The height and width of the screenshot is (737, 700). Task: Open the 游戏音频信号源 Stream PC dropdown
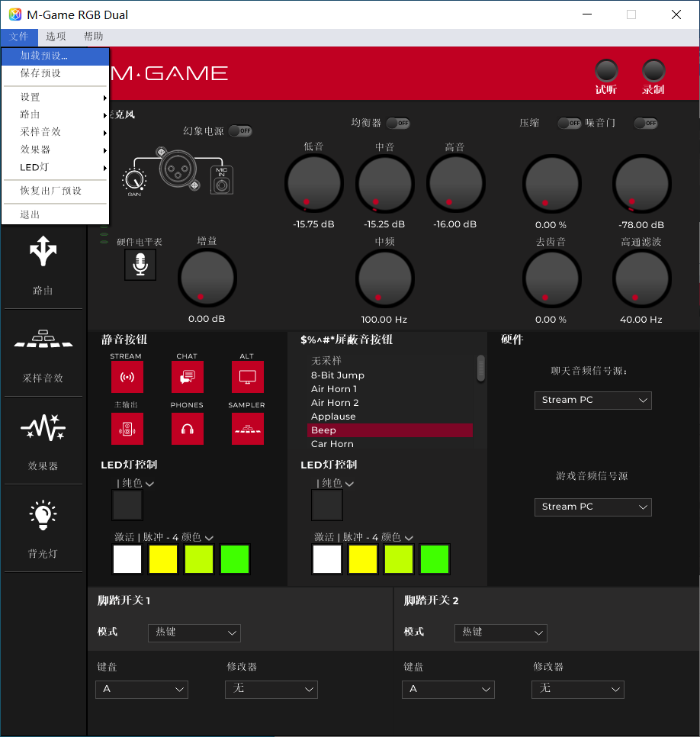click(x=593, y=507)
